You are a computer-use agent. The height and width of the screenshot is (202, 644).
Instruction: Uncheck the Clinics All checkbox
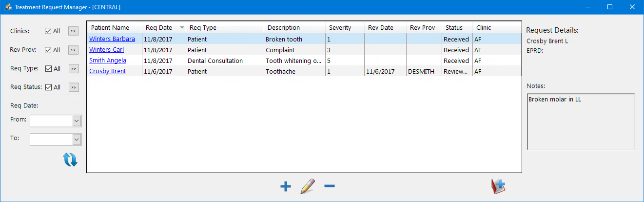point(48,31)
